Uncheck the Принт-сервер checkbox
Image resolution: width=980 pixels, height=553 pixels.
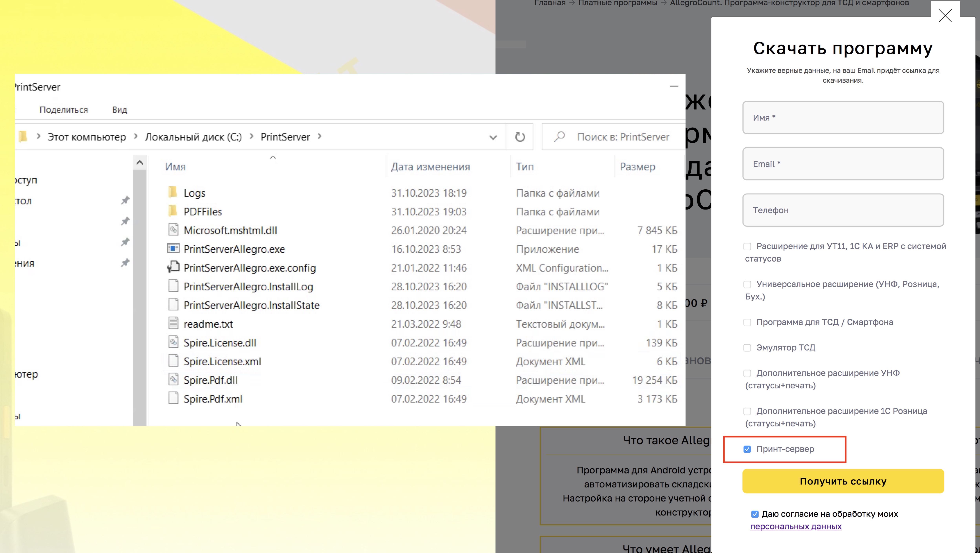pos(747,449)
